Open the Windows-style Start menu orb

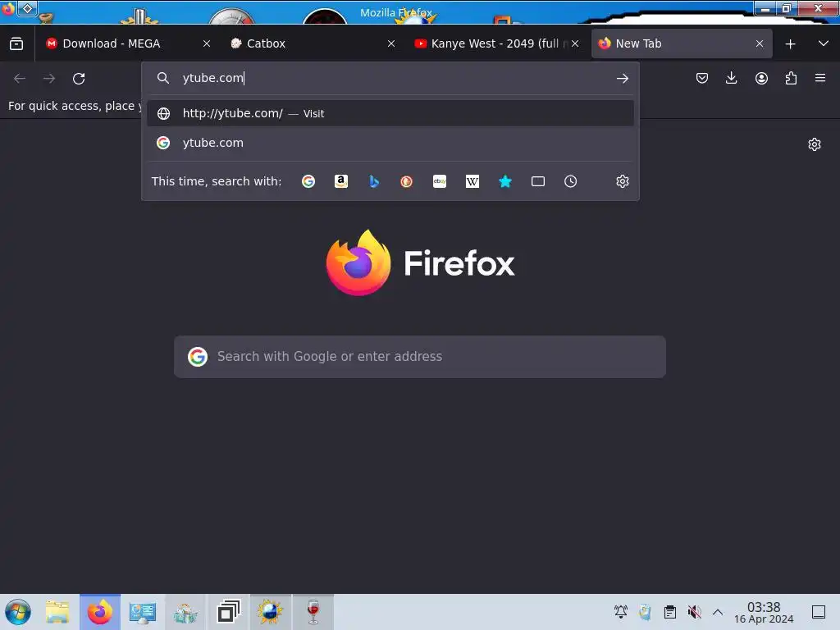(18, 612)
